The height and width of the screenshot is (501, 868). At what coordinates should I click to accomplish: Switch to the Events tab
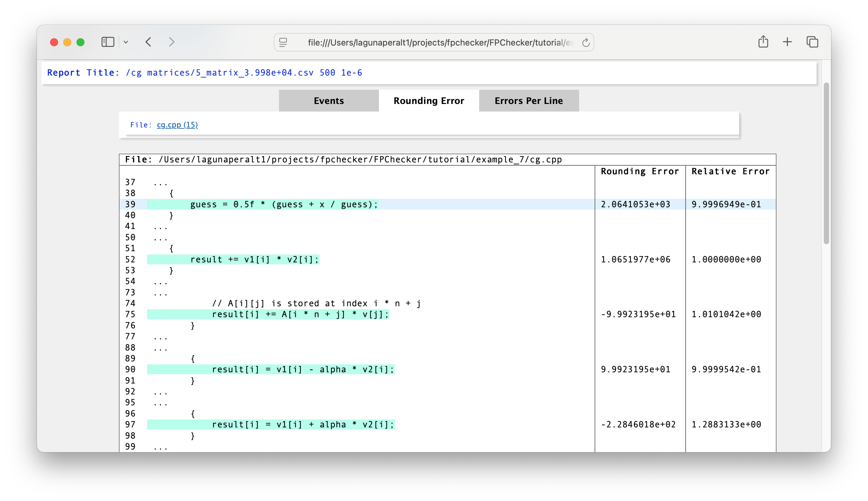(x=329, y=100)
